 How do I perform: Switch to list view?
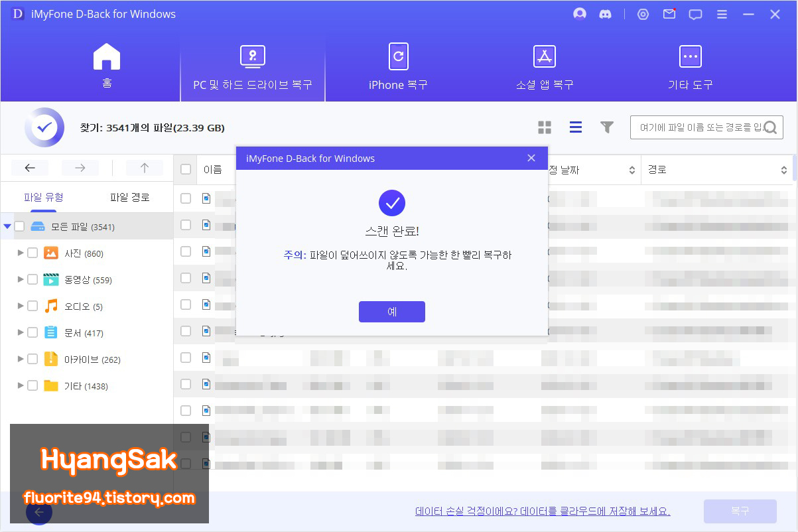(576, 127)
